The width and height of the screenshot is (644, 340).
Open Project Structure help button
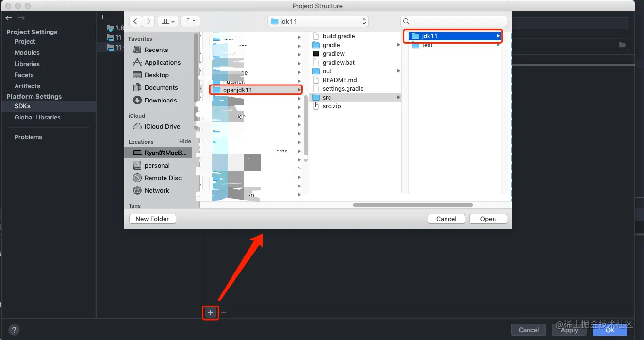(x=14, y=330)
